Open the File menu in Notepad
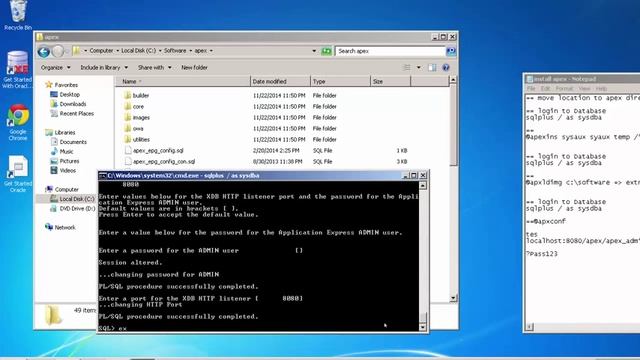The height and width of the screenshot is (360, 640). tap(531, 89)
